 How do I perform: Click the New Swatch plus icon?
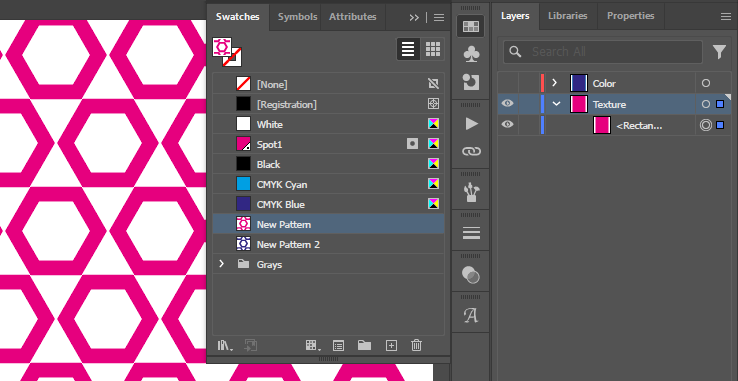[x=391, y=346]
